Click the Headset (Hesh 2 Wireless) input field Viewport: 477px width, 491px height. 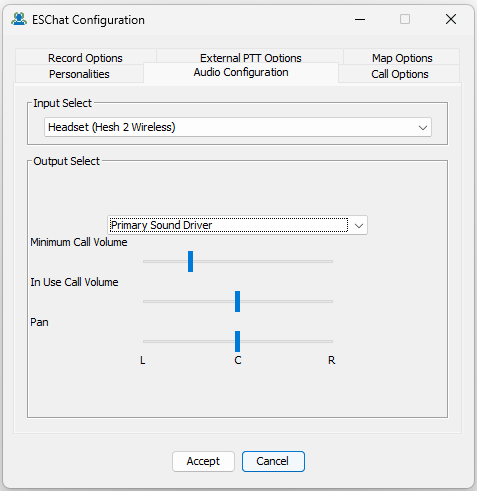pos(238,127)
